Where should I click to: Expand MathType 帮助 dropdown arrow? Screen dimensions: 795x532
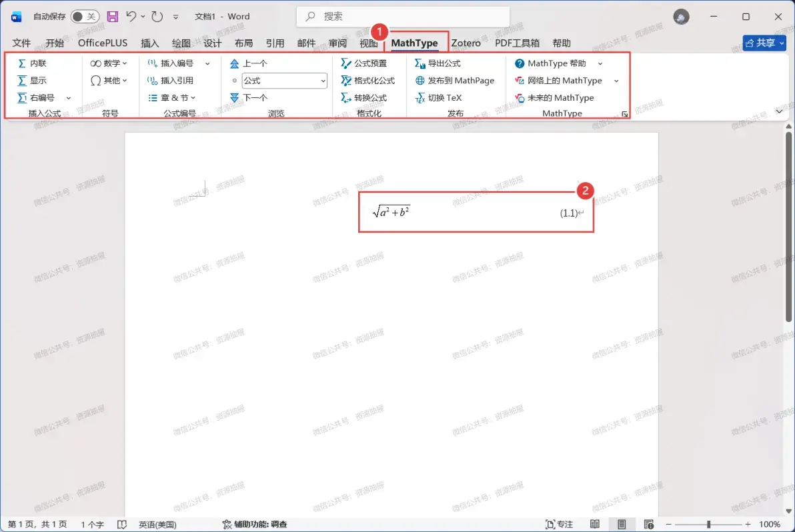point(600,64)
